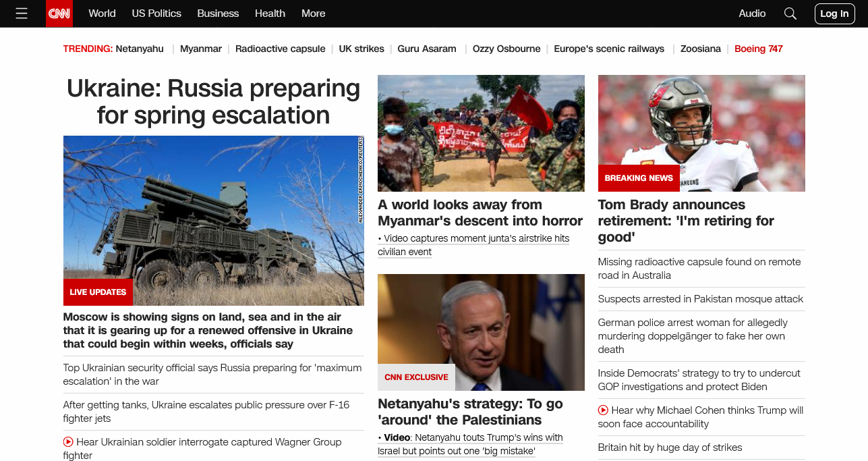Play Ukrainian soldier Wagner interrogation video icon
868x461 pixels.
click(x=68, y=442)
